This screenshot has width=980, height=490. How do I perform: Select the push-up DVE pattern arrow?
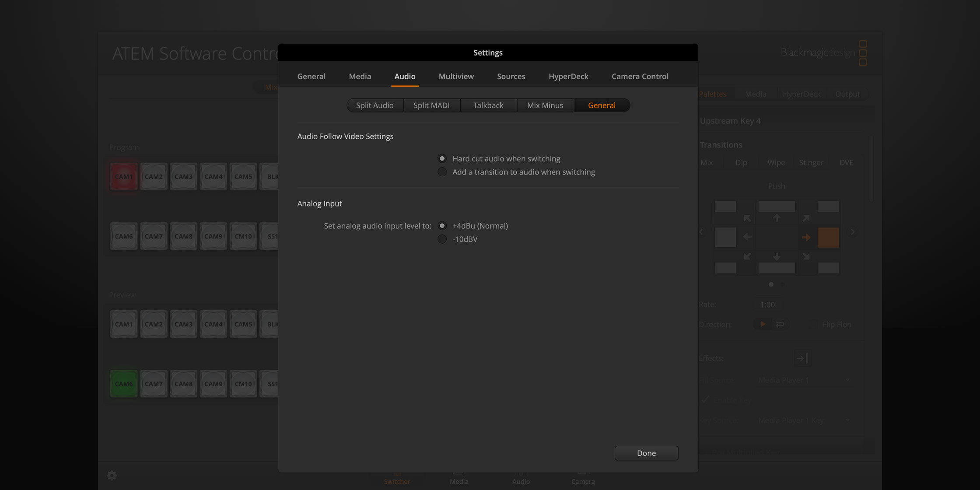tap(777, 218)
